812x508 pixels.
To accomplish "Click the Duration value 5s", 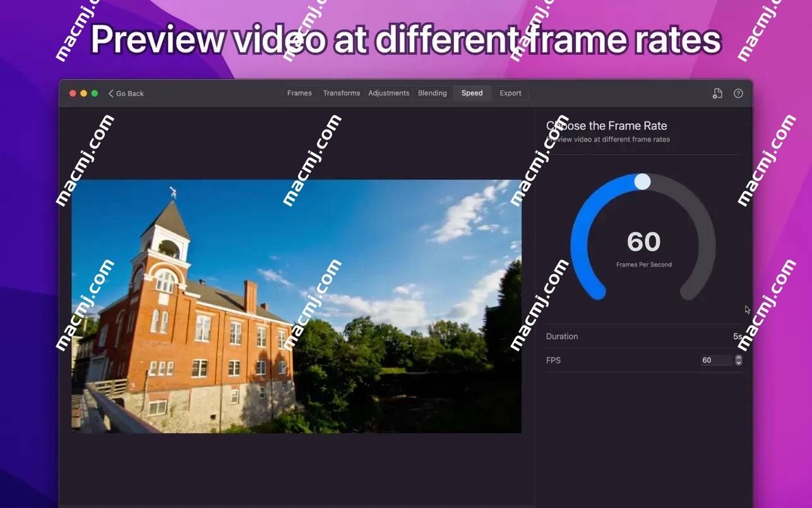I will point(737,337).
